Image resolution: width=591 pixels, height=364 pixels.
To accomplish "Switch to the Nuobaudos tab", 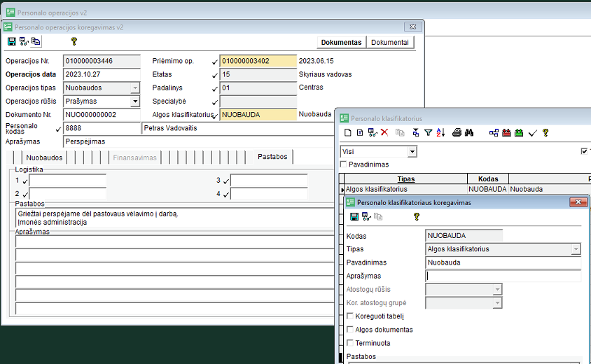I will pos(46,157).
